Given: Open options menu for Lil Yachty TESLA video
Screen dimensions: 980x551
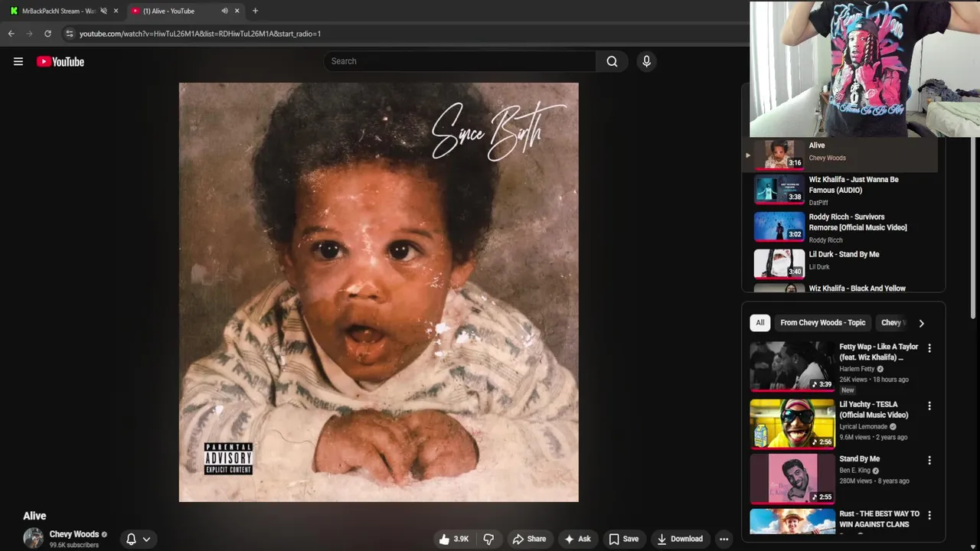Looking at the screenshot, I should (x=929, y=406).
